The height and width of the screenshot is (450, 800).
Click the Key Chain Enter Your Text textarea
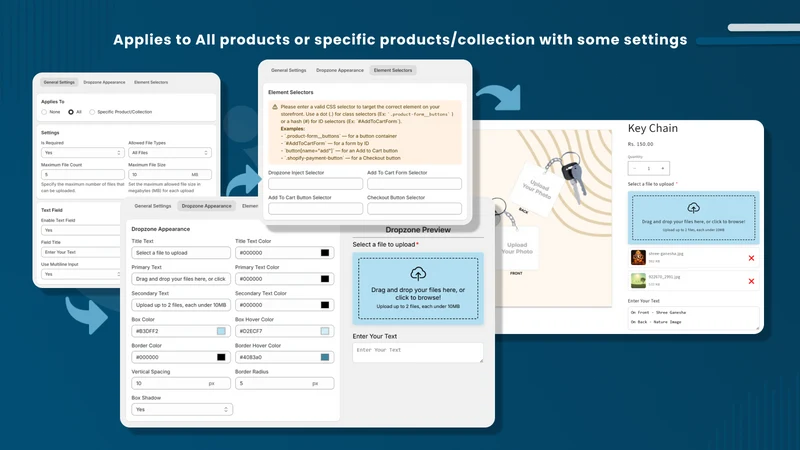693,317
